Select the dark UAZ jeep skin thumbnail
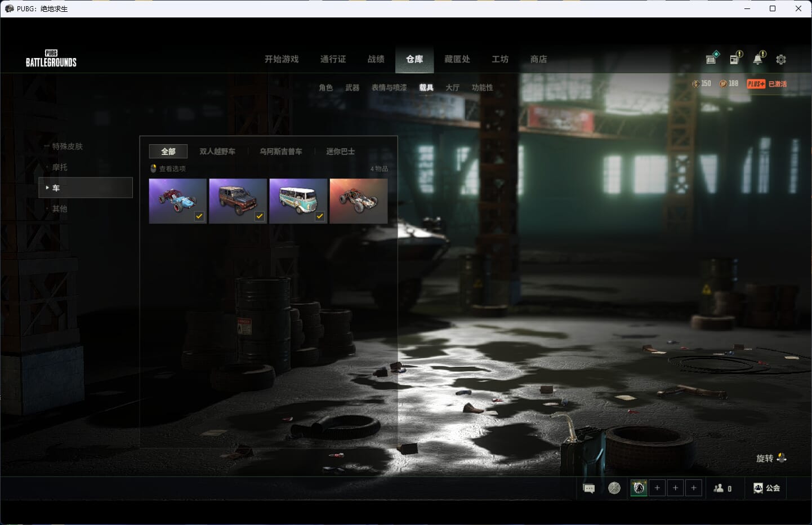Image resolution: width=812 pixels, height=525 pixels. (x=238, y=201)
